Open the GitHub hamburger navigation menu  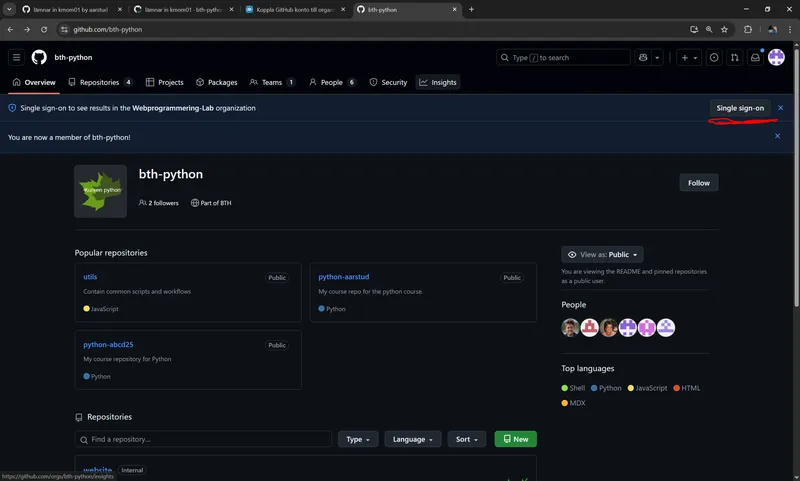16,58
